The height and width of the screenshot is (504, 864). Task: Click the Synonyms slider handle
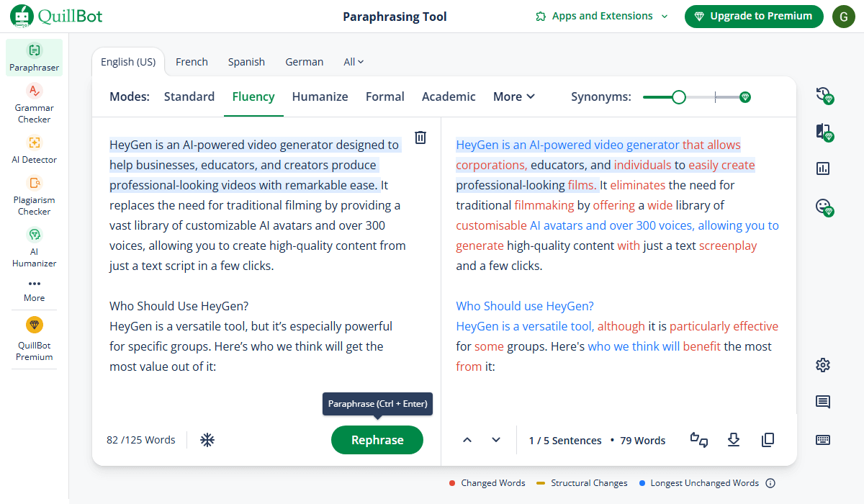(678, 97)
